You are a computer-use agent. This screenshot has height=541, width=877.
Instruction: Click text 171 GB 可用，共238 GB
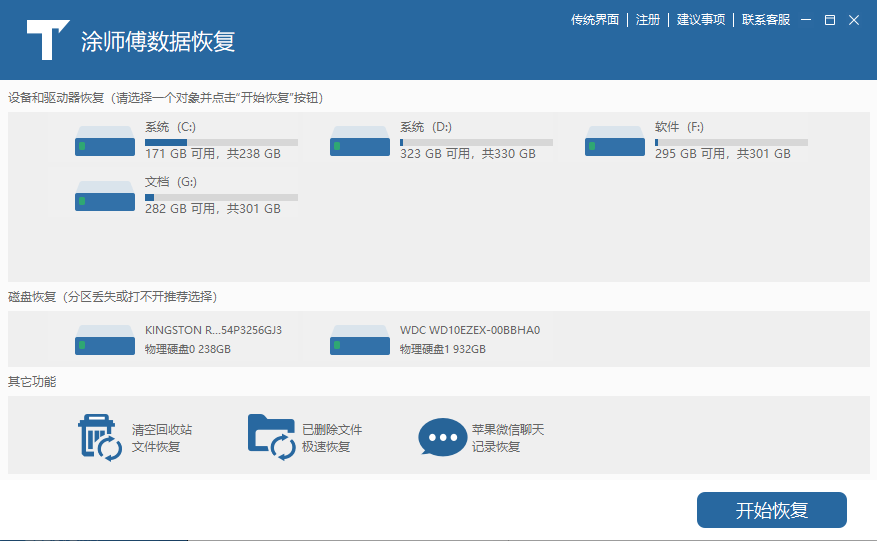213,154
